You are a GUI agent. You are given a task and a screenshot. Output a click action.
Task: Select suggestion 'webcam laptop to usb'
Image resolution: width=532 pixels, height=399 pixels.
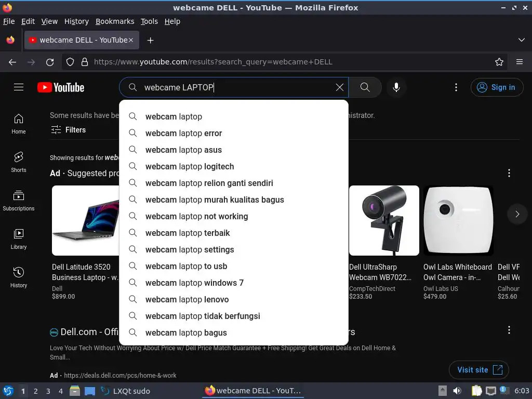coord(234,266)
